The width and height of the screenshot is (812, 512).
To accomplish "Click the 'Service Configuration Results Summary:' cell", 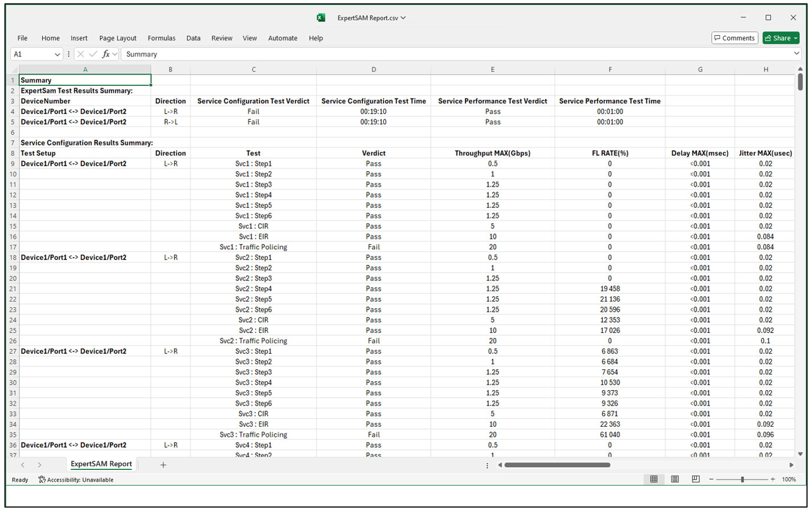I will 86,143.
